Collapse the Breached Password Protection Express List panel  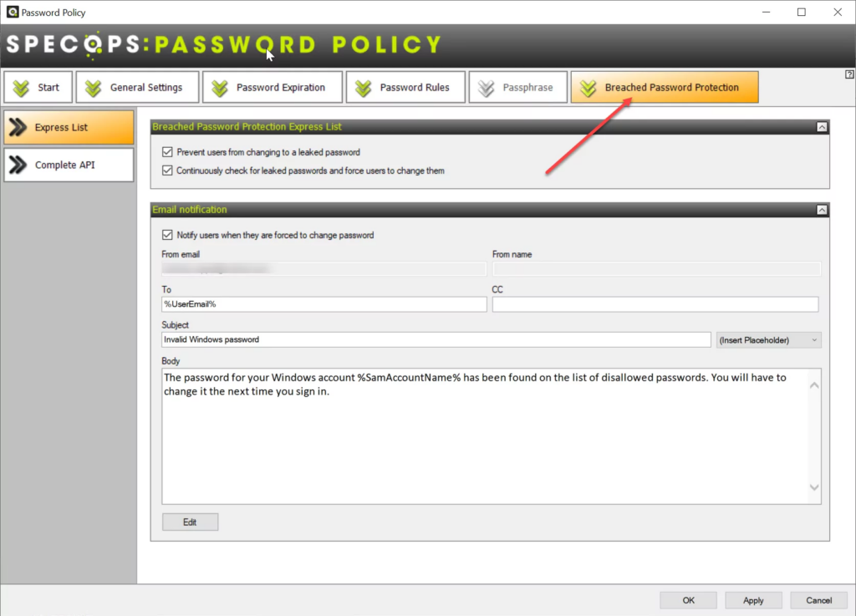[x=822, y=127]
